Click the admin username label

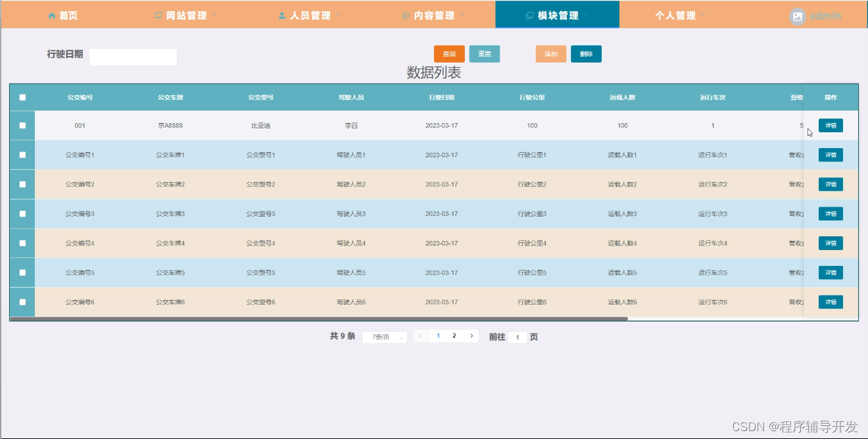(825, 16)
